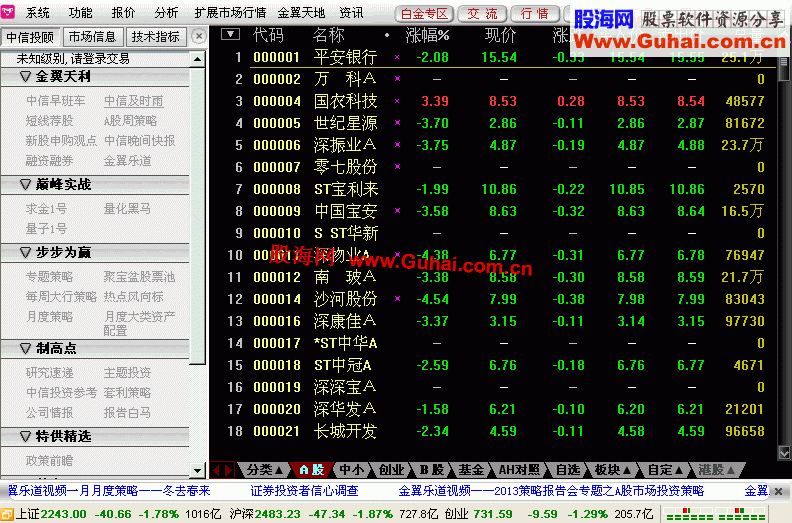Click the red right tab-scroll arrow
Image resolution: width=792 pixels, height=523 pixels.
(228, 470)
